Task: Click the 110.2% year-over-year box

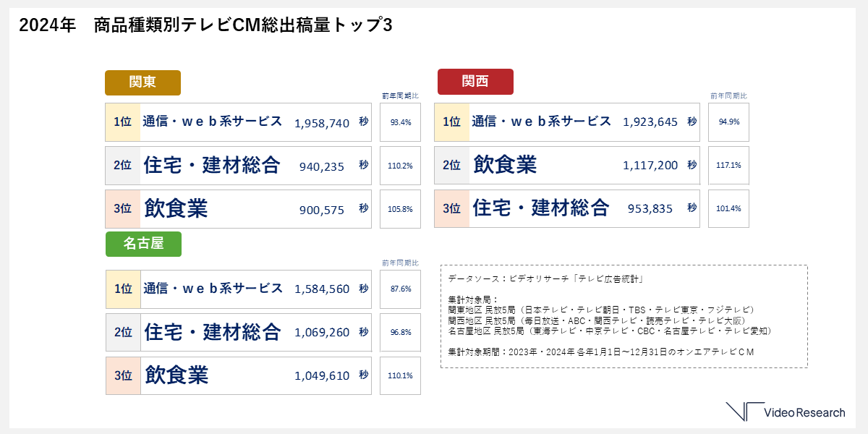Action: pos(400,166)
